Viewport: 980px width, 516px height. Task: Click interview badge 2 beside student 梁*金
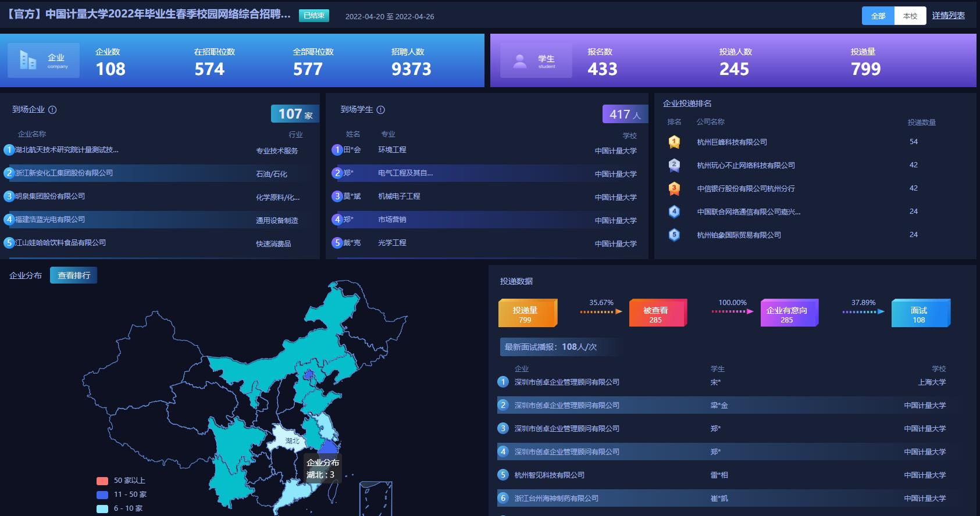click(503, 405)
